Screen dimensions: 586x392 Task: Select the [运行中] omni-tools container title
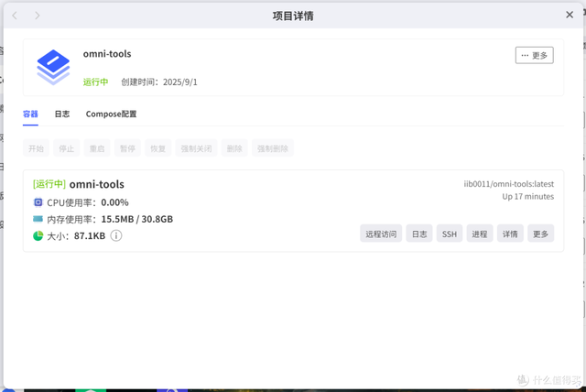79,184
